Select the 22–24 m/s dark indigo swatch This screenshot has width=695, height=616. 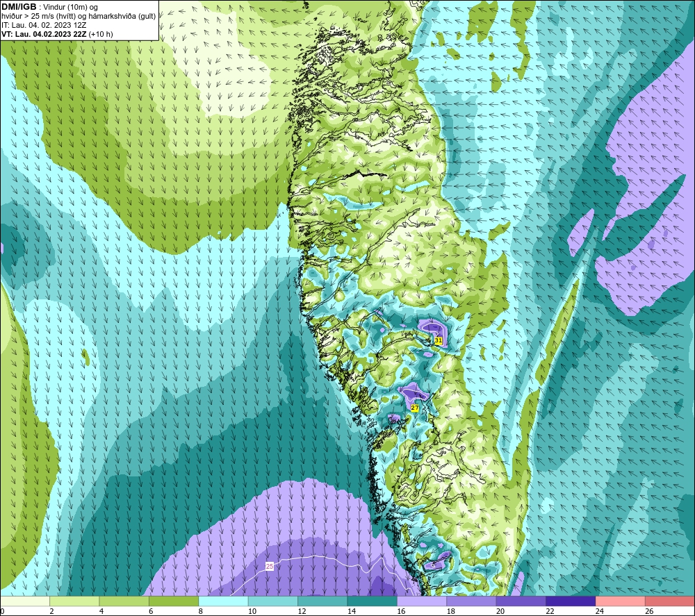[571, 601]
